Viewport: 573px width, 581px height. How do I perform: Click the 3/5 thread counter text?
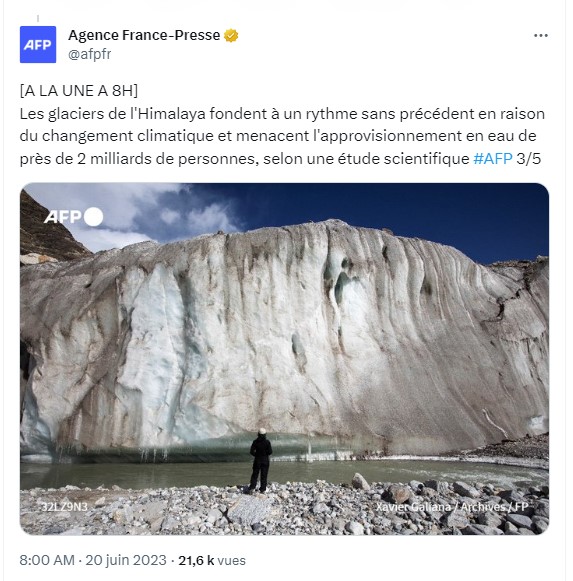[529, 159]
